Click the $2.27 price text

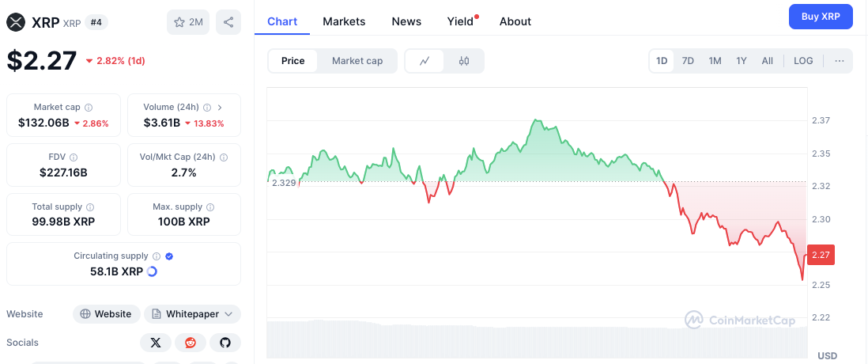click(42, 60)
